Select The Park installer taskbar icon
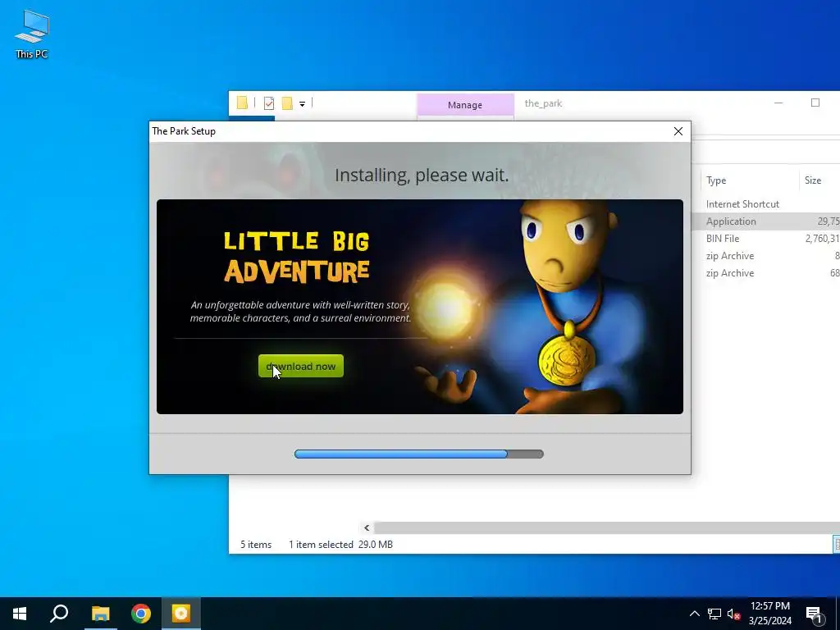The height and width of the screenshot is (630, 840). 181,614
